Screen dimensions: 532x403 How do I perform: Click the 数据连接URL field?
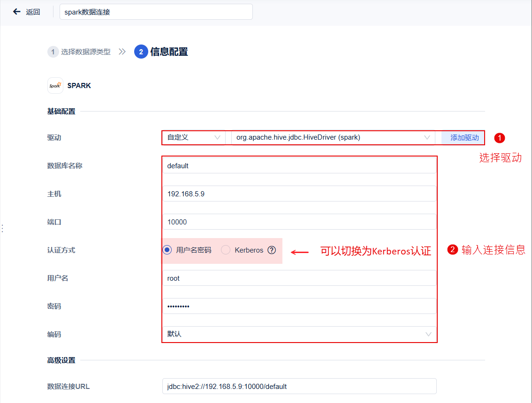[299, 387]
